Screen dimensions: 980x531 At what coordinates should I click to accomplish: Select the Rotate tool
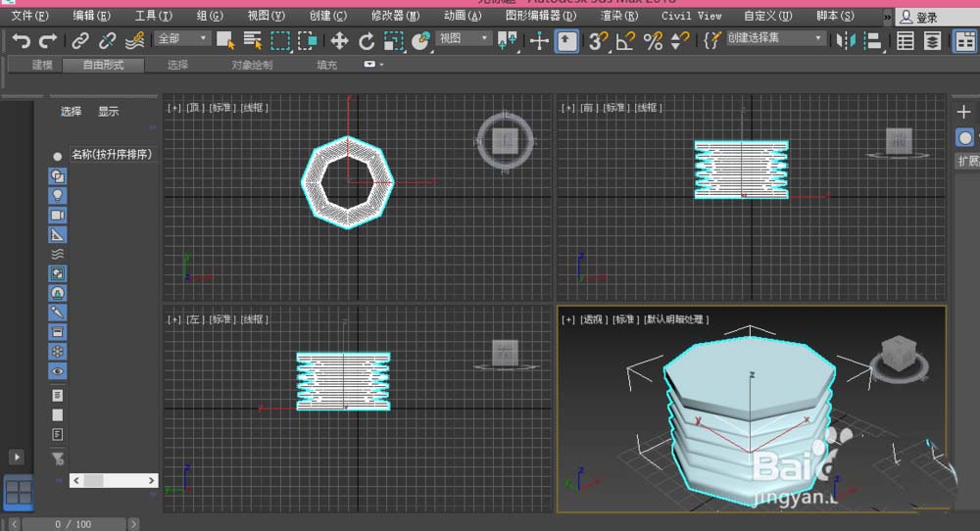click(367, 40)
